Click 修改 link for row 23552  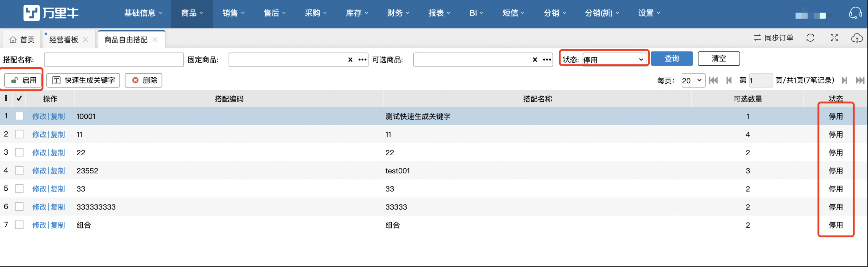(x=39, y=170)
